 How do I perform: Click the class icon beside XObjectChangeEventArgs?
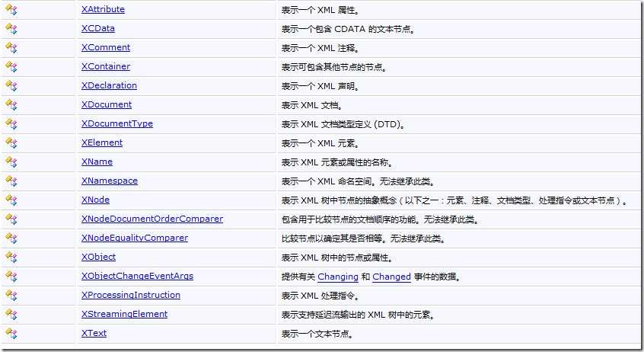pyautogui.click(x=11, y=277)
